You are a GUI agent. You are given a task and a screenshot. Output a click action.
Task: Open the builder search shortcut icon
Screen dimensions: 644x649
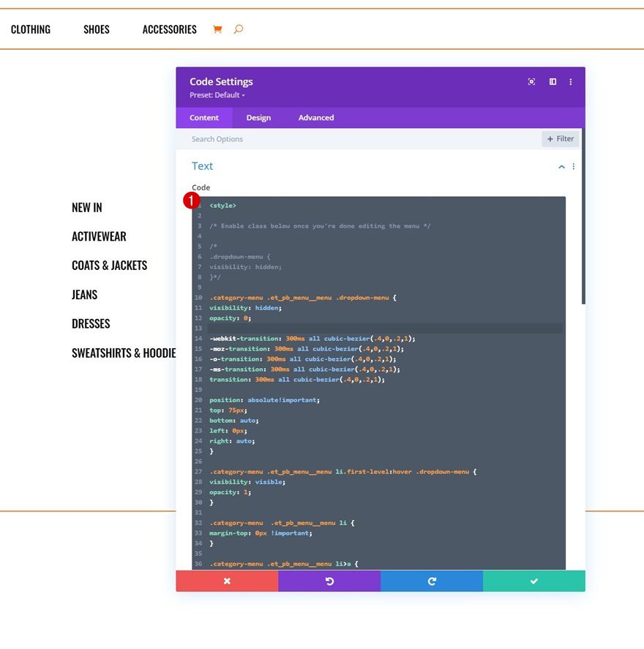pyautogui.click(x=531, y=82)
